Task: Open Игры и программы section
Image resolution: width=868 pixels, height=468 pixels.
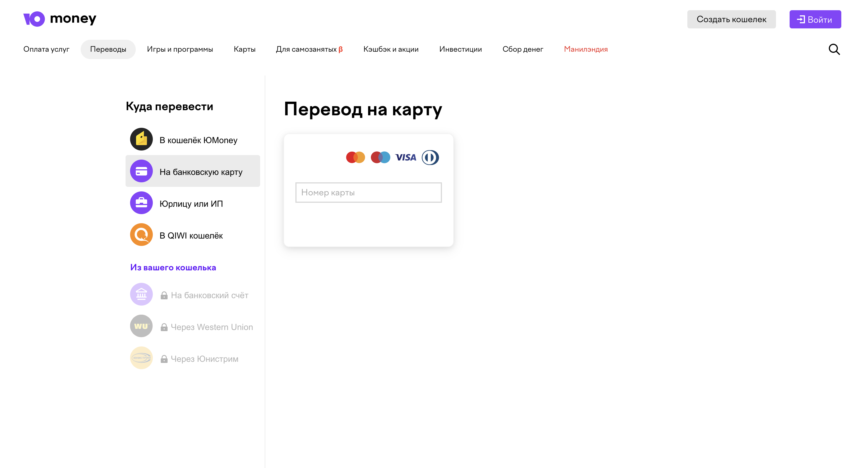Action: point(180,49)
